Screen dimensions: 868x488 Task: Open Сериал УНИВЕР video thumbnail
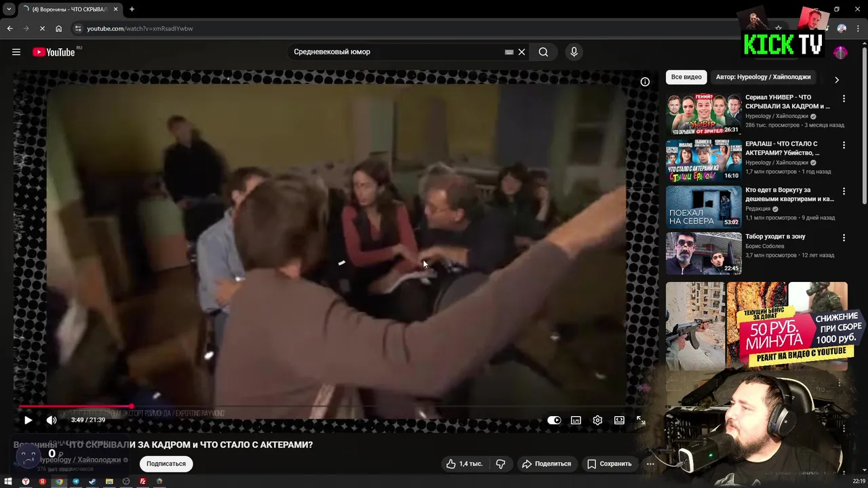tap(703, 114)
